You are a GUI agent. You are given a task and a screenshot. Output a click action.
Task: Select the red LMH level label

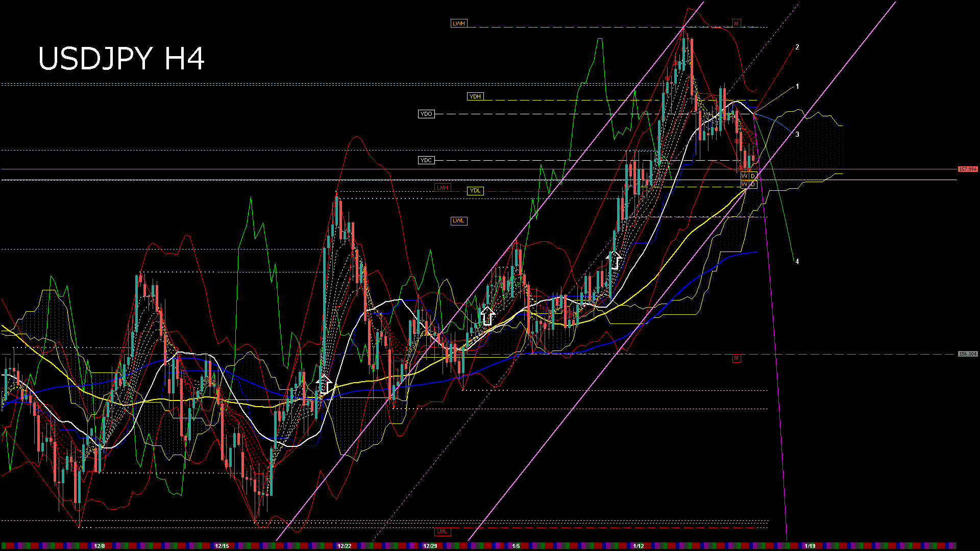(x=443, y=188)
